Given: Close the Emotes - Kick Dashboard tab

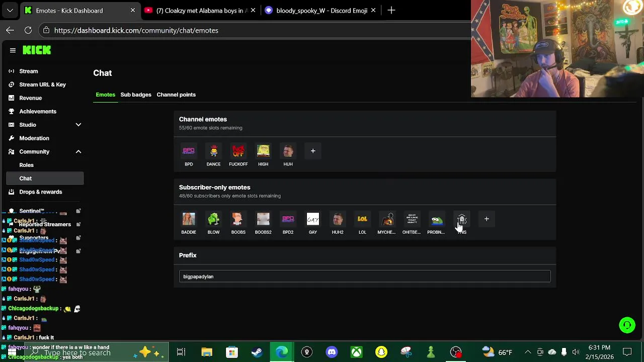Looking at the screenshot, I should pos(133,10).
